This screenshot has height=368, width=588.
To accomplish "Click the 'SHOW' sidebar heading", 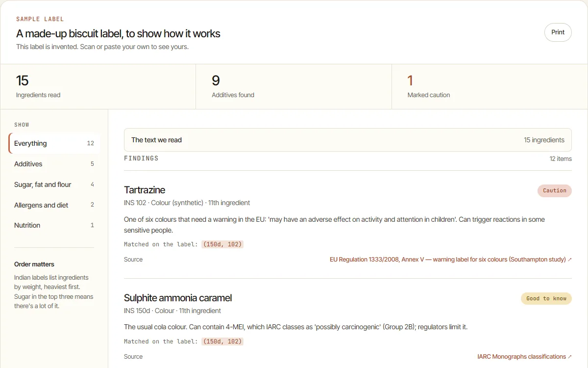I will [x=22, y=125].
